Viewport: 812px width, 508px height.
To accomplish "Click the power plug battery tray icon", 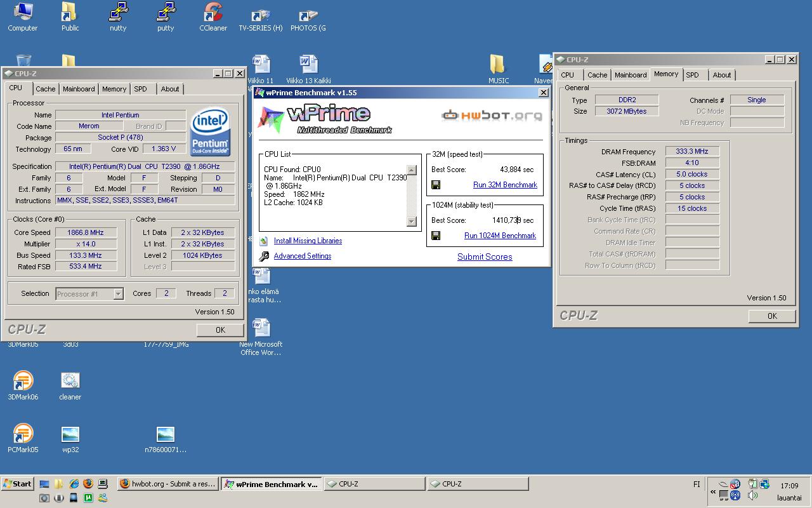I will [753, 484].
